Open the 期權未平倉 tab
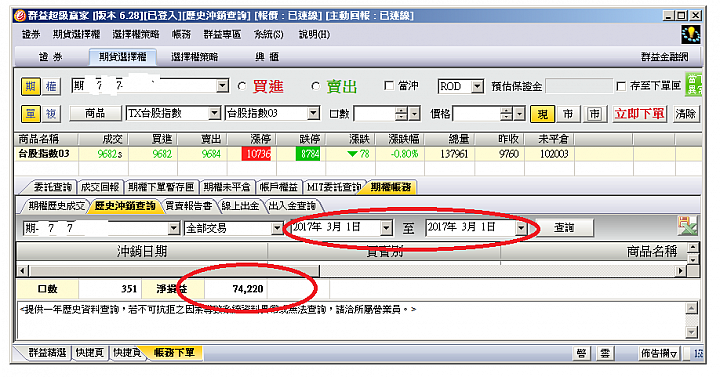Image resolution: width=720 pixels, height=377 pixels. click(x=227, y=187)
